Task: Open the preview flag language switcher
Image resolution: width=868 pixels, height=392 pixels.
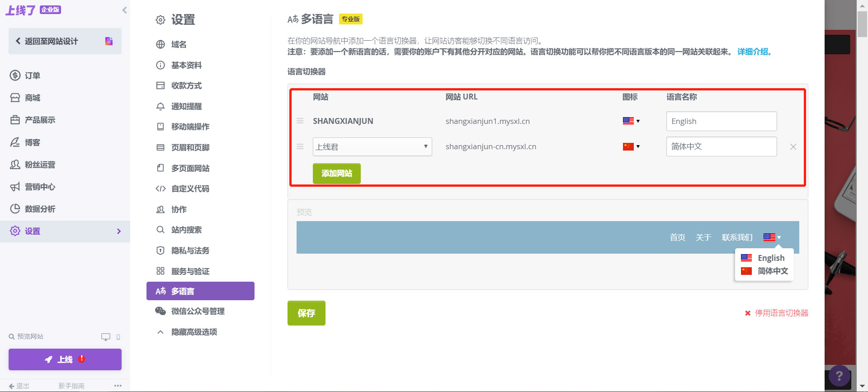Action: point(772,237)
